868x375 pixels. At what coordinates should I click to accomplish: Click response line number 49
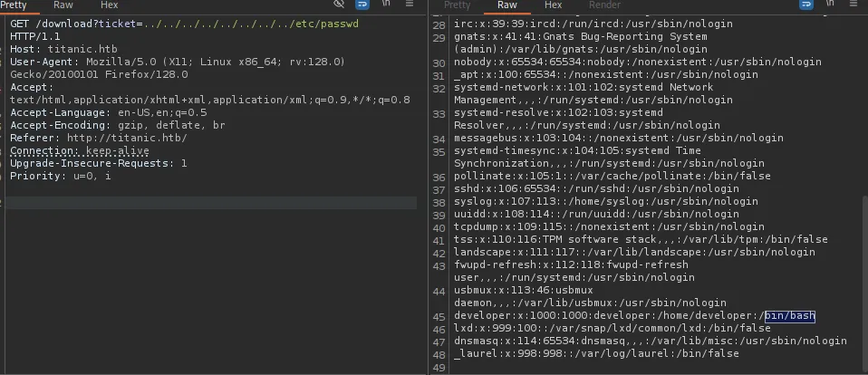pyautogui.click(x=439, y=368)
